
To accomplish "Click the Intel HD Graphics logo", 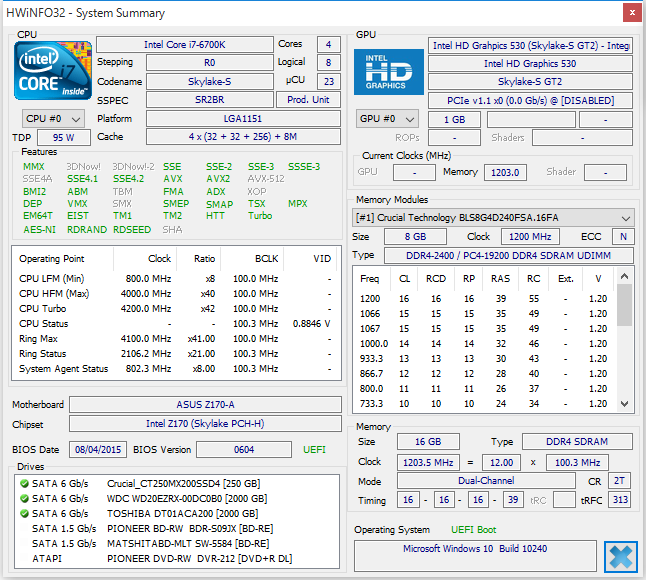I will 389,72.
